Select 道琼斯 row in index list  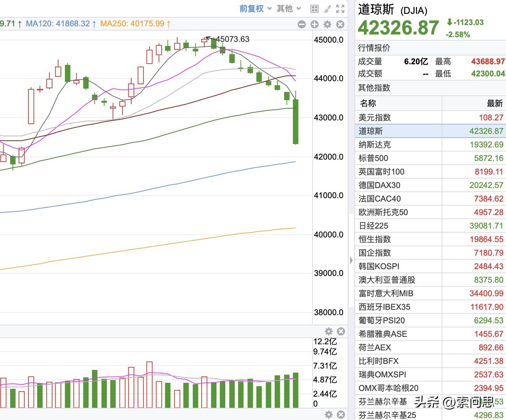tap(430, 131)
